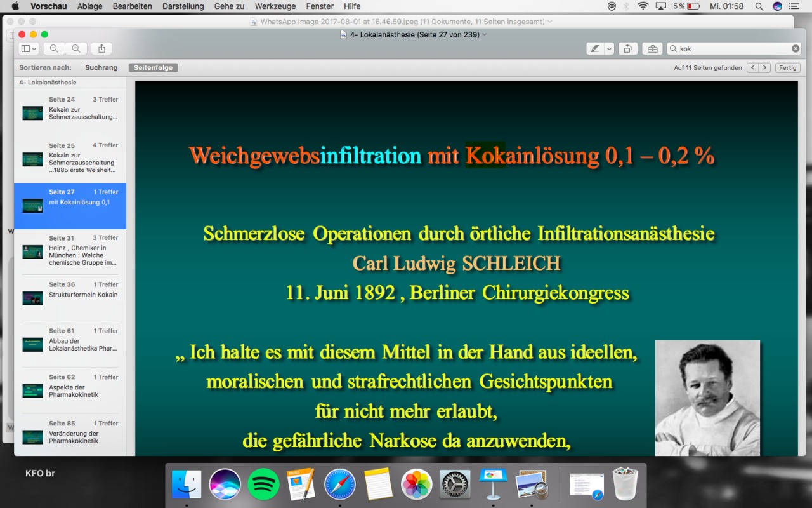Open the sidebar view options dropdown
The image size is (812, 508).
point(29,49)
